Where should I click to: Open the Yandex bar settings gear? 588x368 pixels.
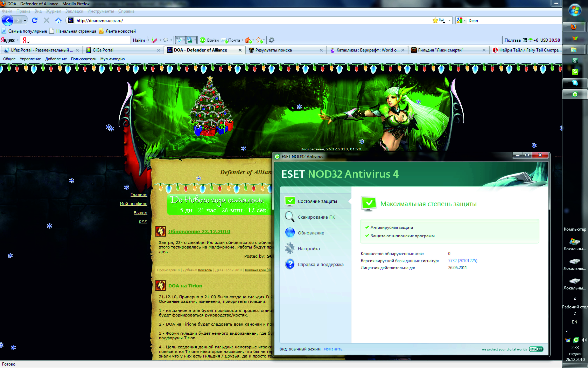[272, 40]
